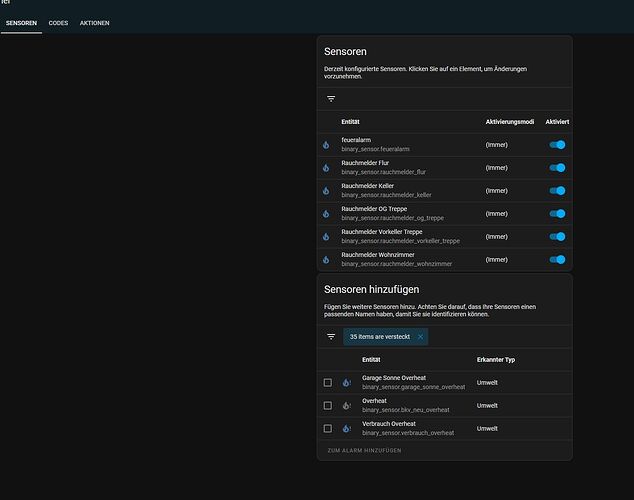634x500 pixels.
Task: Click Zum Alarm hinzufügen button
Action: [364, 450]
